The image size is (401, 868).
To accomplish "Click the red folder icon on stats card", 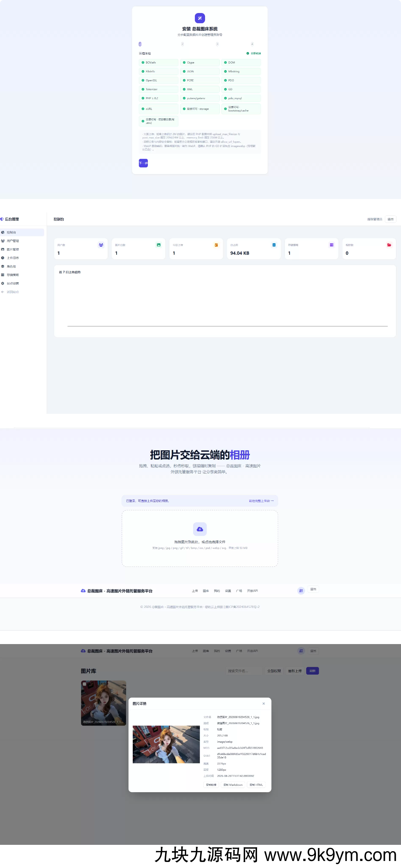I will (389, 245).
